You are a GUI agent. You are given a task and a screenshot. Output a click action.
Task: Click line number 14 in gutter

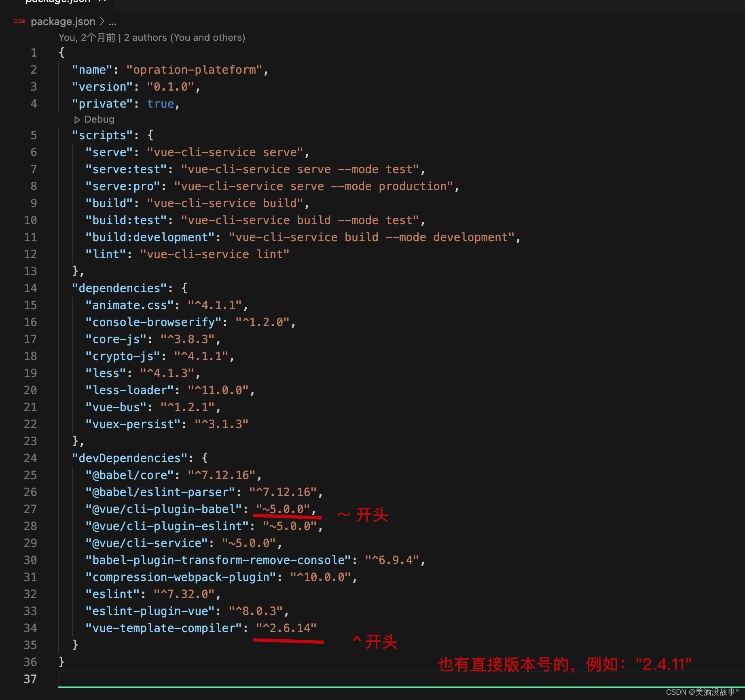pos(30,288)
